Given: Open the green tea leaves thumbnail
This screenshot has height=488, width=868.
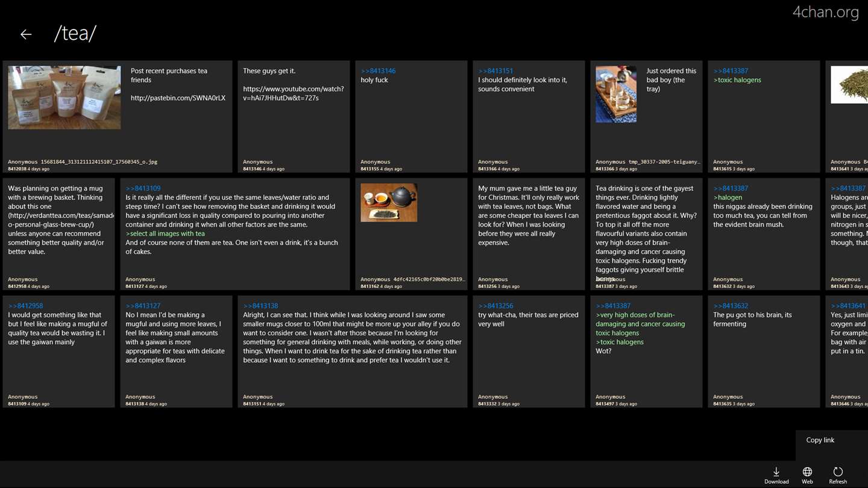Looking at the screenshot, I should (849, 84).
